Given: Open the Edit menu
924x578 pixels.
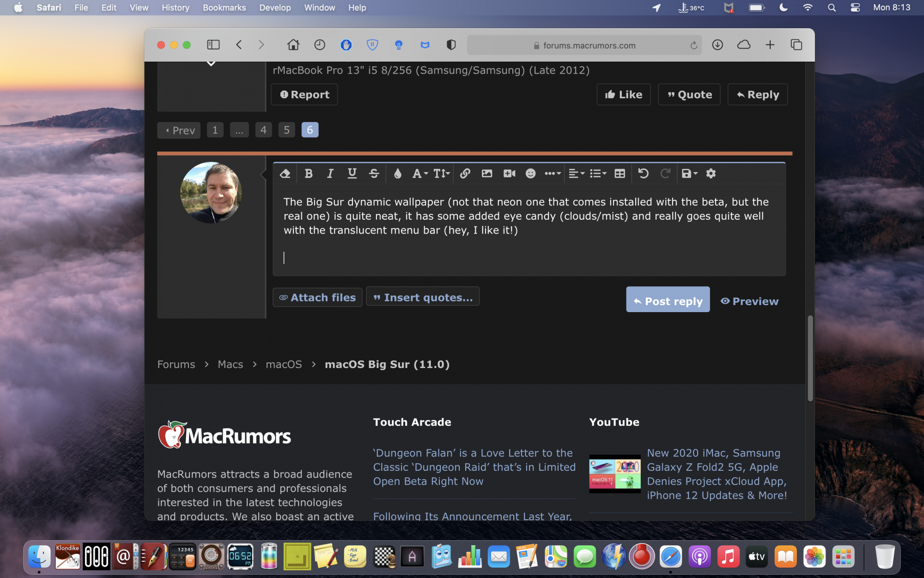Looking at the screenshot, I should 109,7.
